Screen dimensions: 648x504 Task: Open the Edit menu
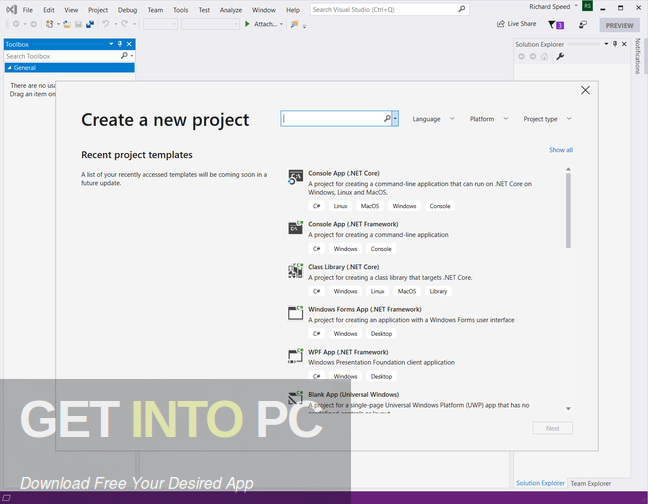coord(49,10)
